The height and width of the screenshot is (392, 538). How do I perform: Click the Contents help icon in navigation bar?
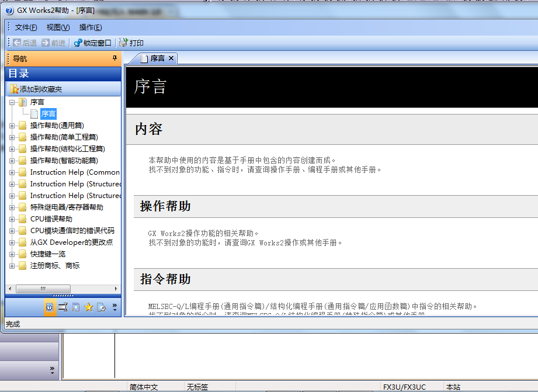[50, 307]
